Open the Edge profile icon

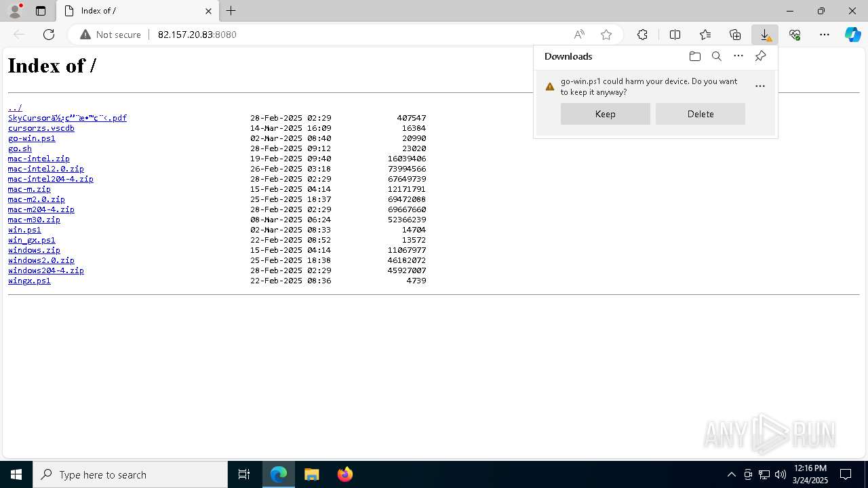[15, 11]
